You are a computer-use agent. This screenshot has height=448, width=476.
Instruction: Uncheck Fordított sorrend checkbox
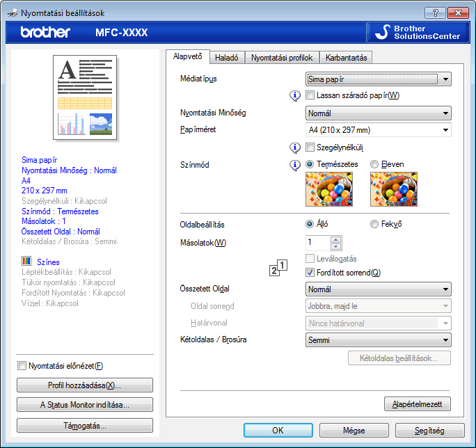click(x=310, y=272)
